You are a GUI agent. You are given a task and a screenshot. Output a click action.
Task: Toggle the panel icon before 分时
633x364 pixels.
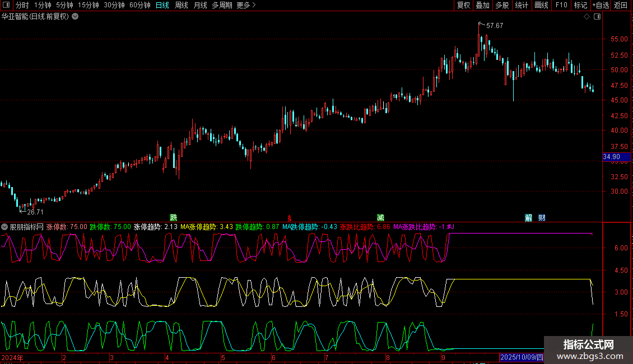[x=6, y=5]
